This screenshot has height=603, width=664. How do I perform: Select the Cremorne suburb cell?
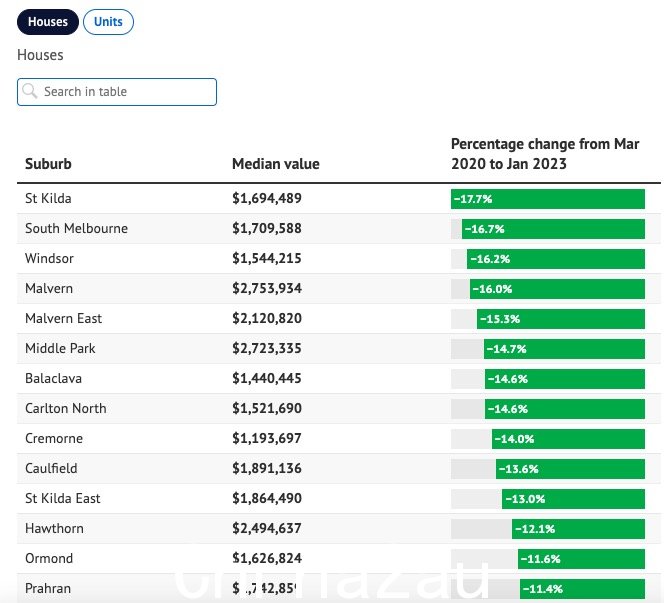(54, 438)
